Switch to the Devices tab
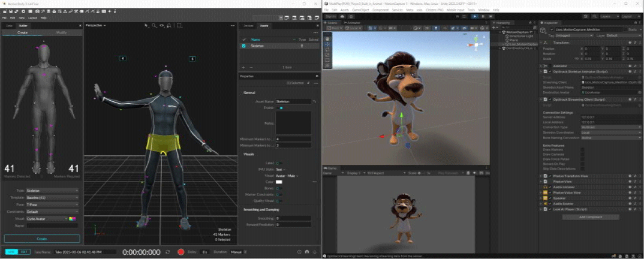 coord(248,25)
